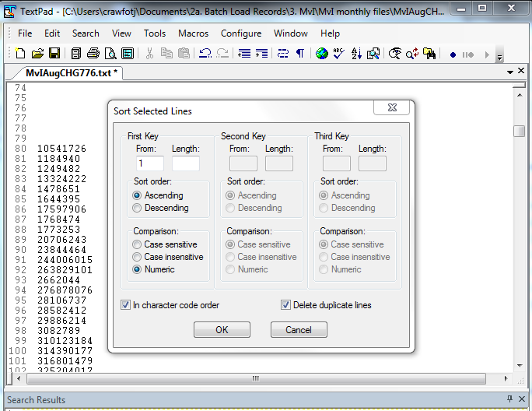
Task: Click the Open file folder icon
Action: tap(37, 54)
